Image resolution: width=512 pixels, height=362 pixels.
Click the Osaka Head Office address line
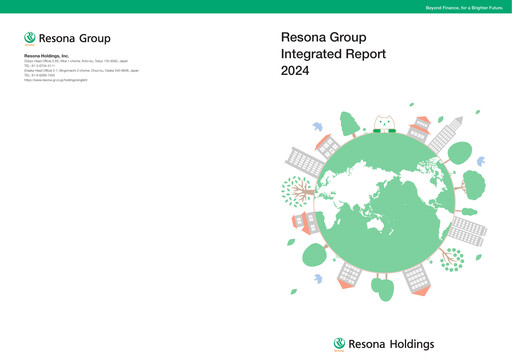[x=81, y=71]
